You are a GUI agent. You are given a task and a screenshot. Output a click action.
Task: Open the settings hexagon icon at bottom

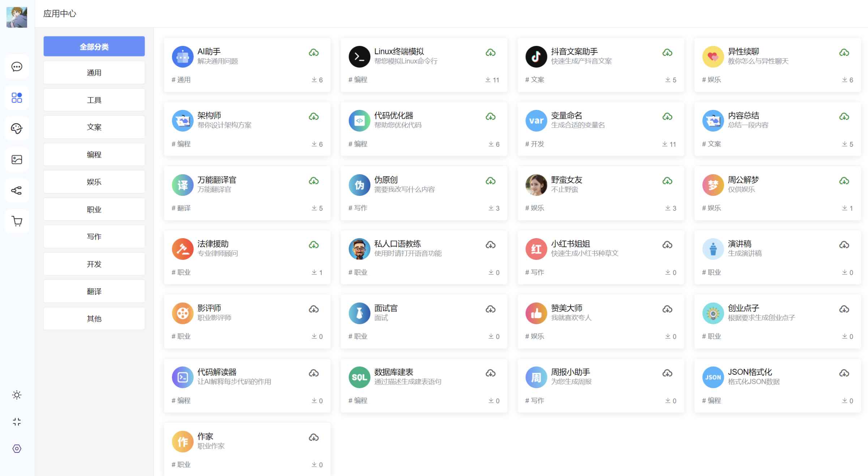coord(17,449)
